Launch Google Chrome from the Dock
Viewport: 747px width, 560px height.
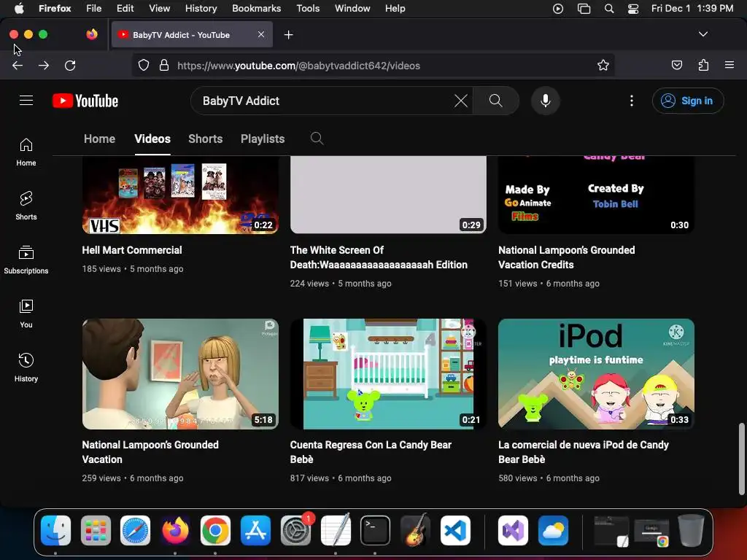(x=215, y=530)
